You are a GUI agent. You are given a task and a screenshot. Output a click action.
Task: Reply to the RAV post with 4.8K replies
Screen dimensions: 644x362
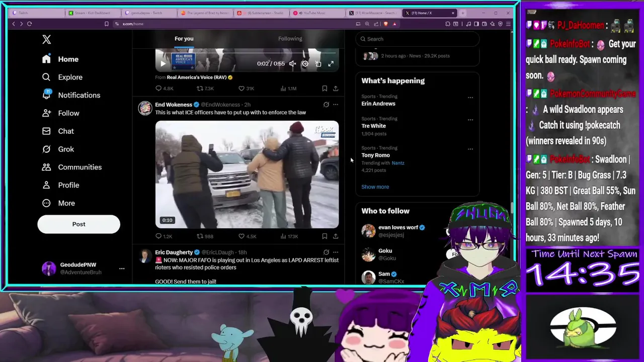[x=164, y=88]
